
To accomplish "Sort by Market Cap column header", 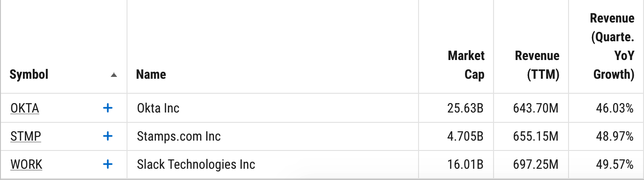I will (x=466, y=66).
